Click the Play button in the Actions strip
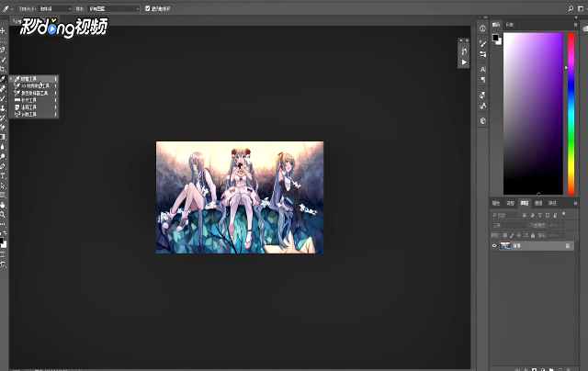 pos(464,62)
